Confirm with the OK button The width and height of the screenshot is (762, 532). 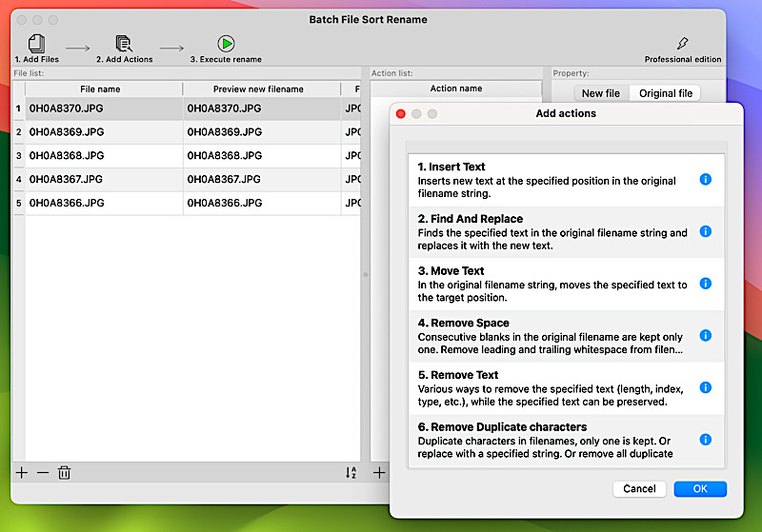tap(699, 489)
